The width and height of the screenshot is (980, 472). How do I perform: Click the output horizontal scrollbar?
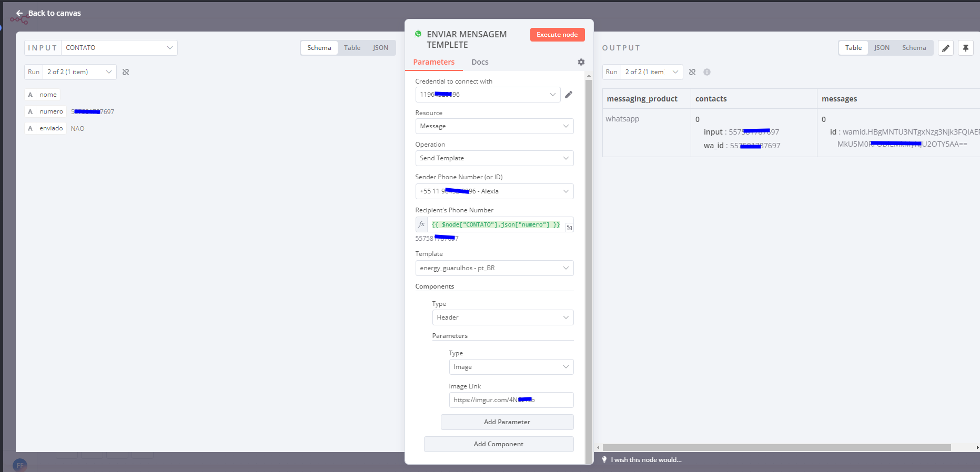[777, 448]
